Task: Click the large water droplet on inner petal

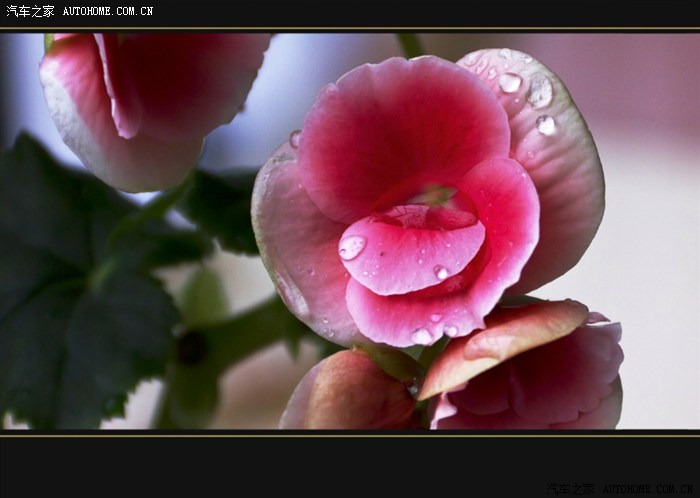Action: click(x=352, y=247)
